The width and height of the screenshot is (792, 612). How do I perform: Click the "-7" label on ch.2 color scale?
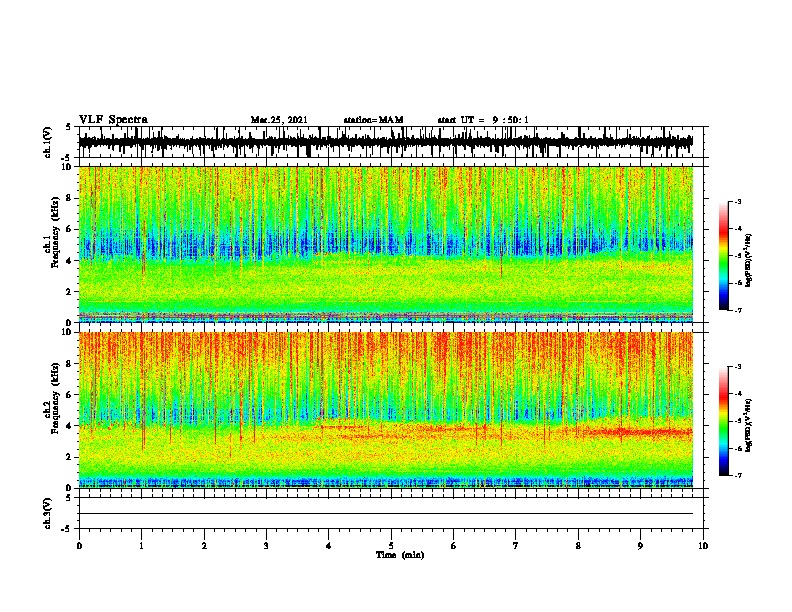[737, 475]
